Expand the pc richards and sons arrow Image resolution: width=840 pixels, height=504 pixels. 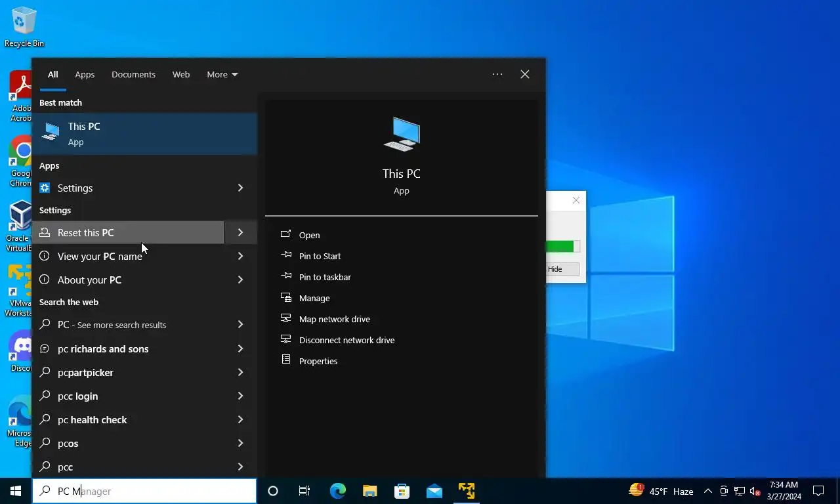pos(240,348)
